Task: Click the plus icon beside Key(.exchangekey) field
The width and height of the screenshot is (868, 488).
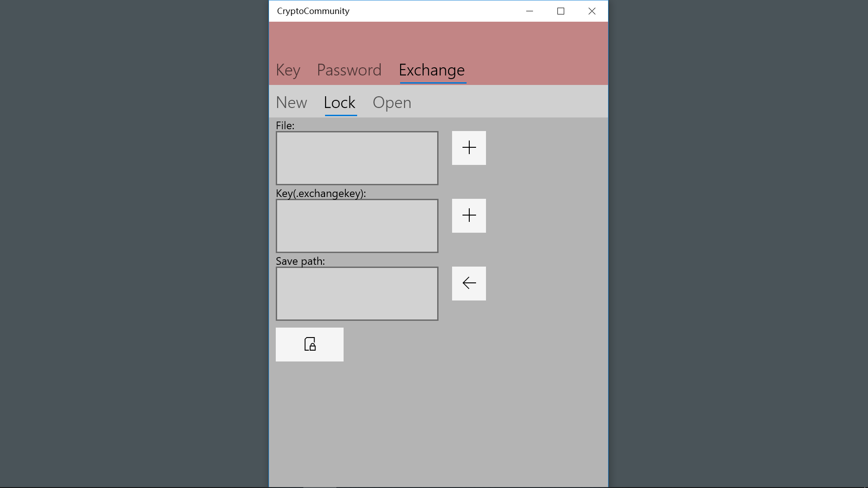Action: (x=469, y=216)
